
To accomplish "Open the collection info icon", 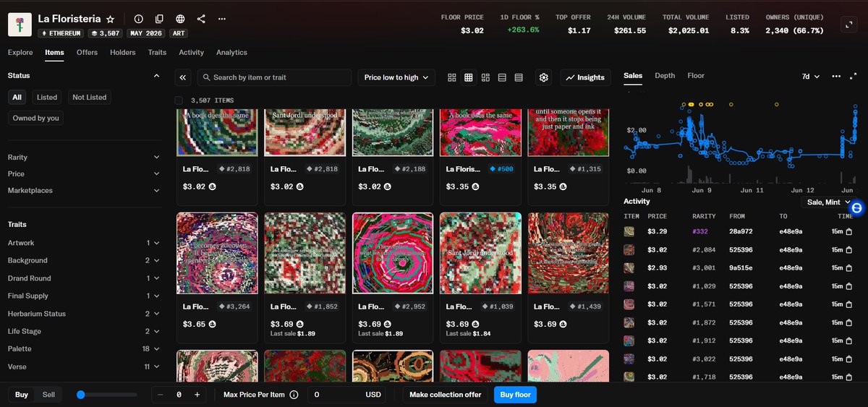I will click(x=139, y=19).
